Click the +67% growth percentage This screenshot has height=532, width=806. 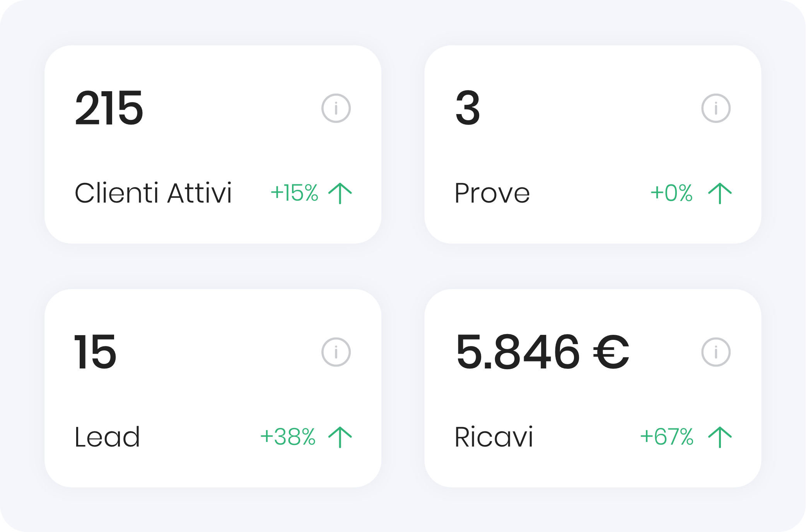667,437
